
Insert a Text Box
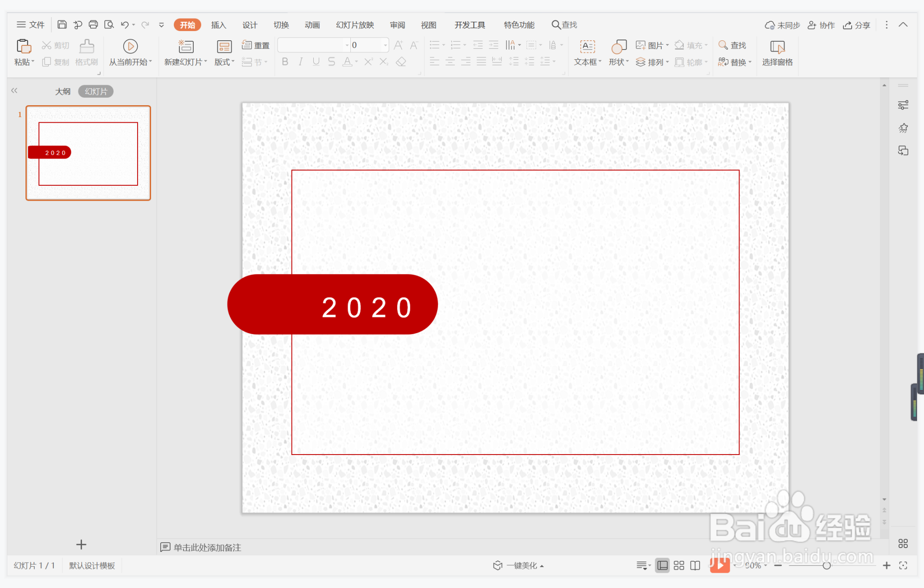coord(587,46)
